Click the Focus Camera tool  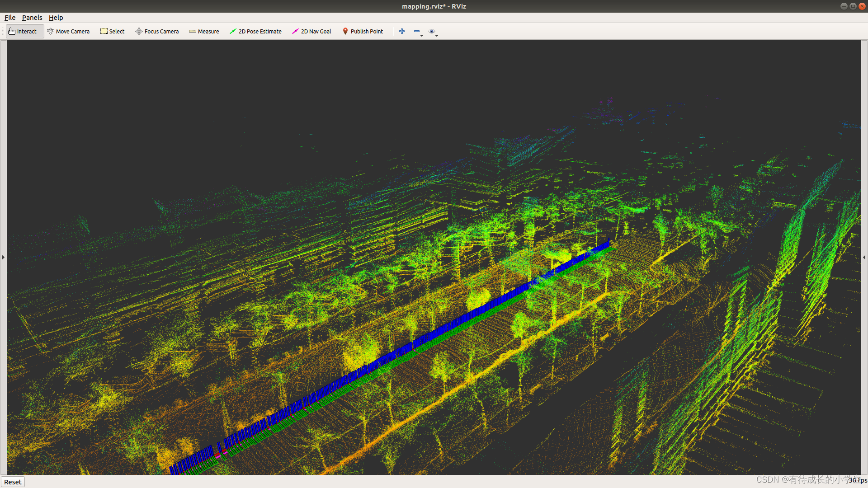157,31
